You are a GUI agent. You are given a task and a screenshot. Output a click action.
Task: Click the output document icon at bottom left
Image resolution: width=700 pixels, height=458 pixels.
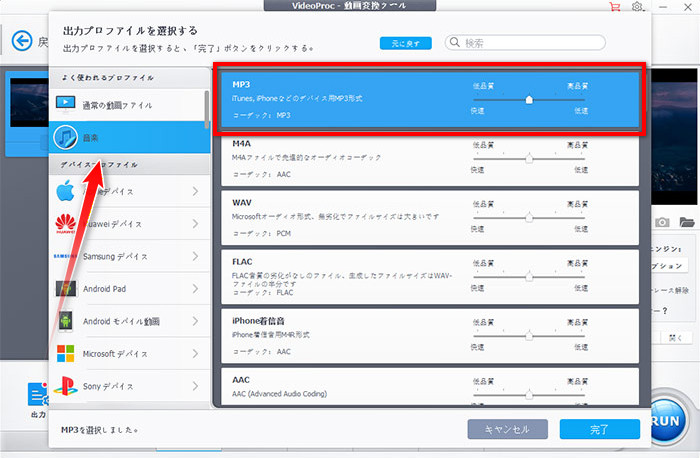coord(38,394)
